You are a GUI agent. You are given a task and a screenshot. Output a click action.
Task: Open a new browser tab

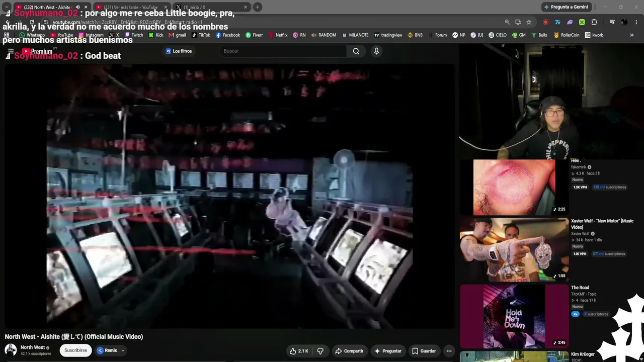click(x=257, y=7)
